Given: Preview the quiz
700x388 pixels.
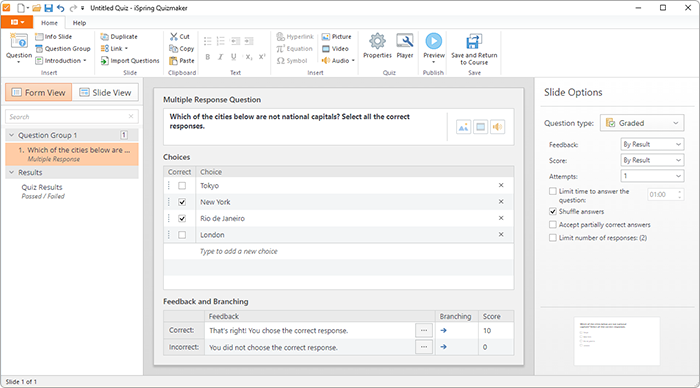Looking at the screenshot, I should coord(433,47).
